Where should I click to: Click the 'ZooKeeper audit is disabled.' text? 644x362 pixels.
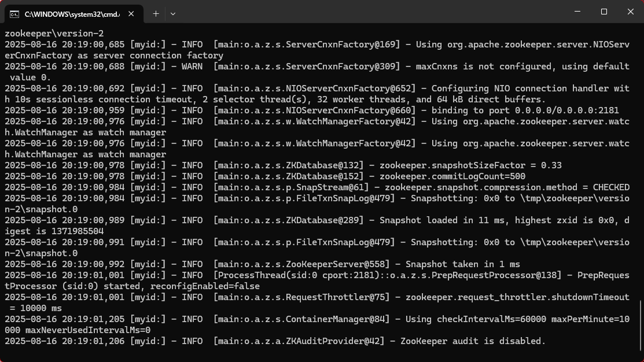[x=473, y=341]
